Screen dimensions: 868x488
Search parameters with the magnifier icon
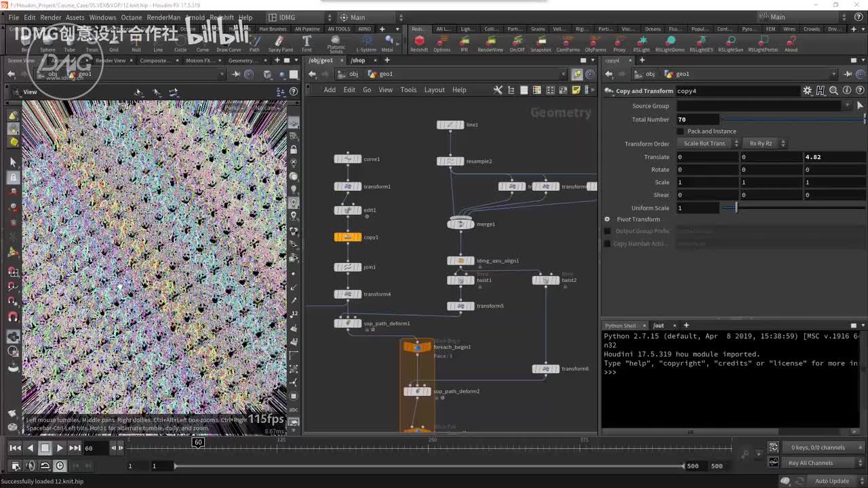point(833,91)
